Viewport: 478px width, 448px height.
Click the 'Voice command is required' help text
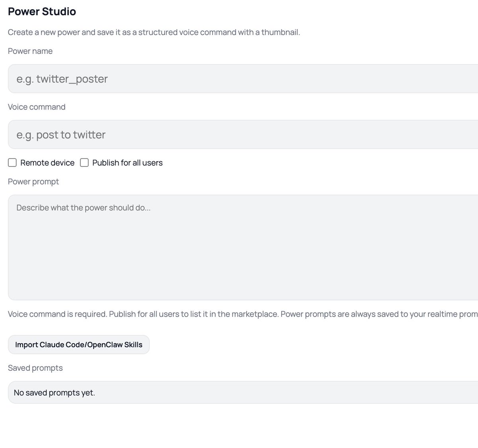pyautogui.click(x=57, y=314)
